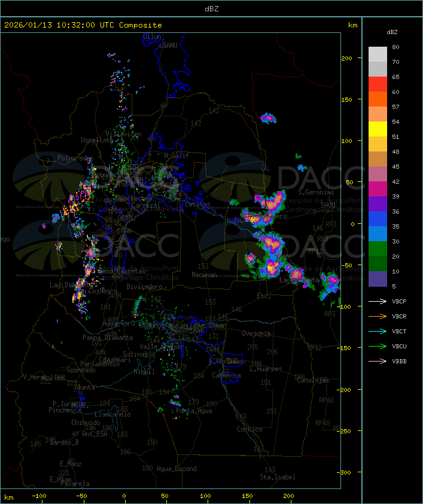Select the Nacunan map label
Screen dimensions: 423x504
coord(204,275)
